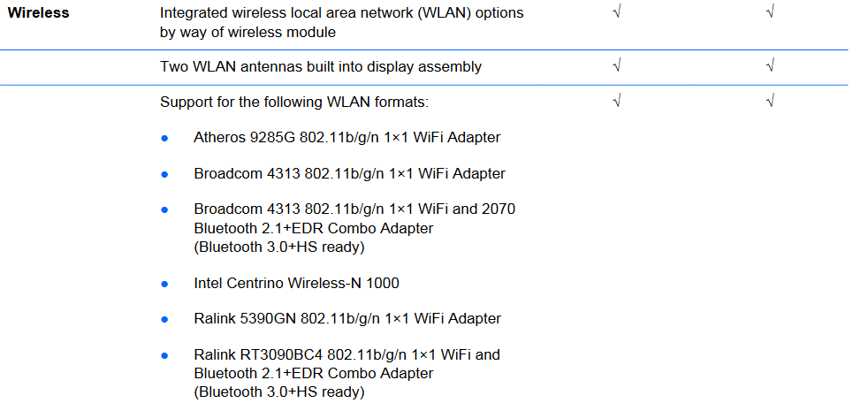The width and height of the screenshot is (868, 403).
Task: Click the bold Wireless row heading
Action: coord(39,13)
